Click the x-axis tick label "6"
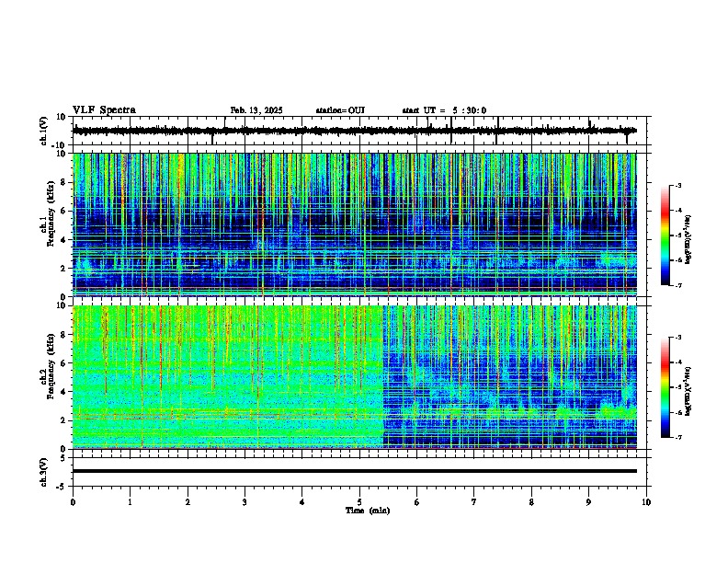 coord(417,502)
